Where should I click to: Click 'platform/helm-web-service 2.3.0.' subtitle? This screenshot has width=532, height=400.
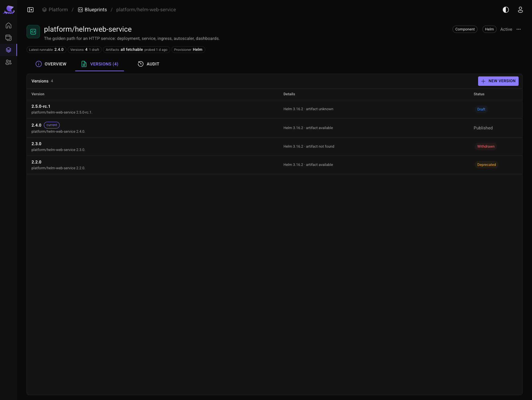click(58, 150)
